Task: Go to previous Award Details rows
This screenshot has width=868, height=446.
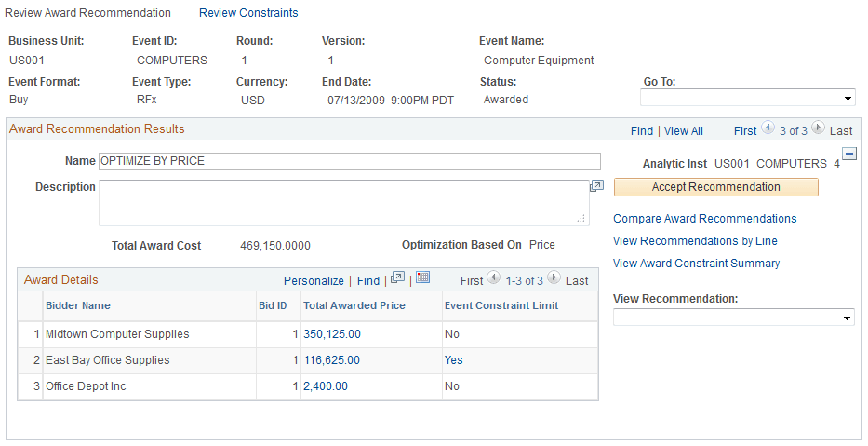Action: pos(495,278)
